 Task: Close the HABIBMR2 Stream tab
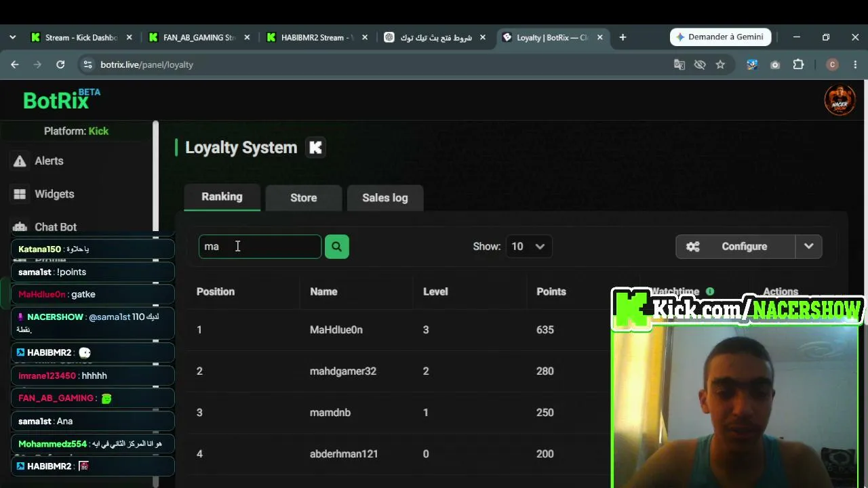click(365, 37)
